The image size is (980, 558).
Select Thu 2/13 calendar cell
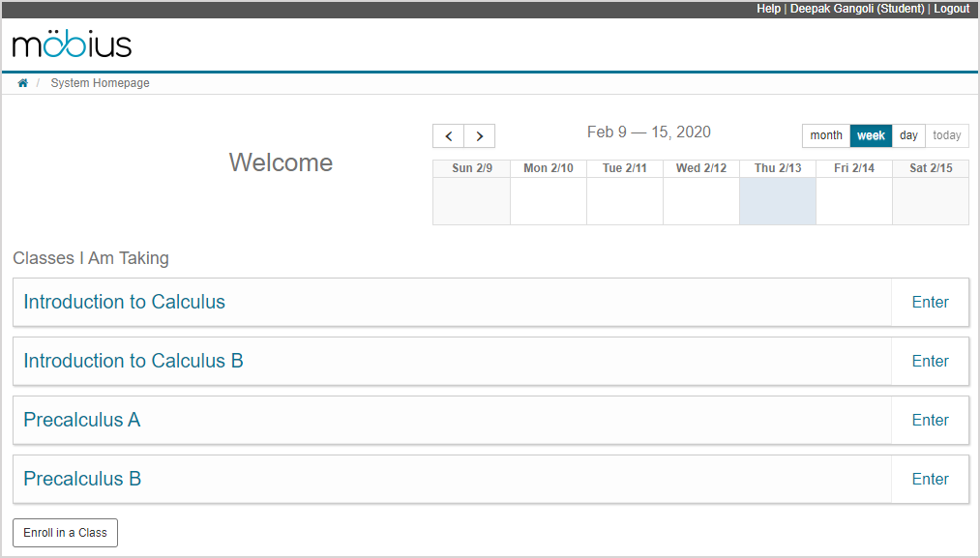tap(778, 201)
